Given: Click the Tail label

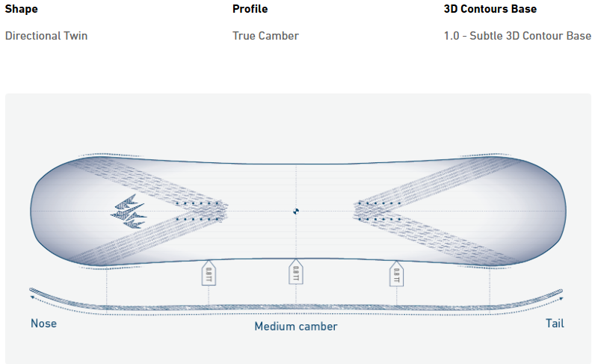Looking at the screenshot, I should click(555, 324).
